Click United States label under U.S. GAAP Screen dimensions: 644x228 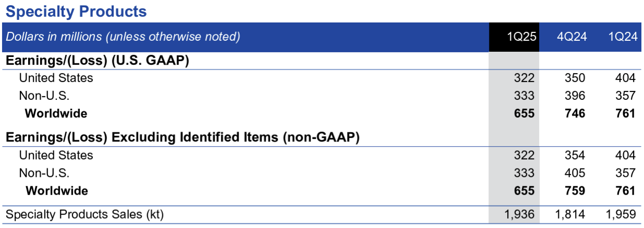pyautogui.click(x=56, y=78)
